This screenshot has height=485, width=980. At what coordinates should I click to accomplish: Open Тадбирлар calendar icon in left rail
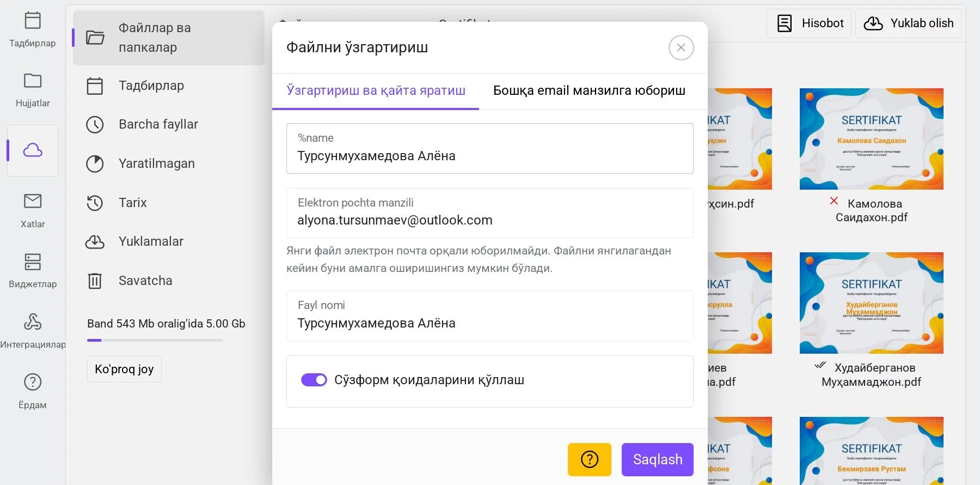pos(33,21)
